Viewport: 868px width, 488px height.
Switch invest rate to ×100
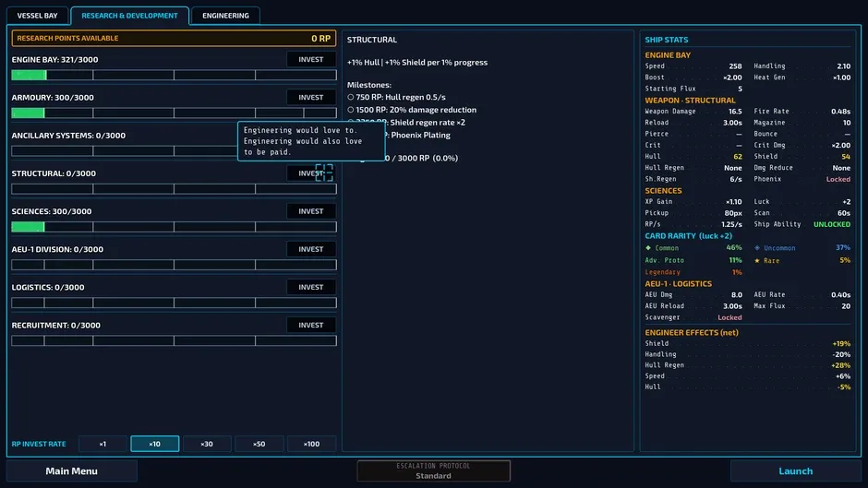[x=312, y=444]
